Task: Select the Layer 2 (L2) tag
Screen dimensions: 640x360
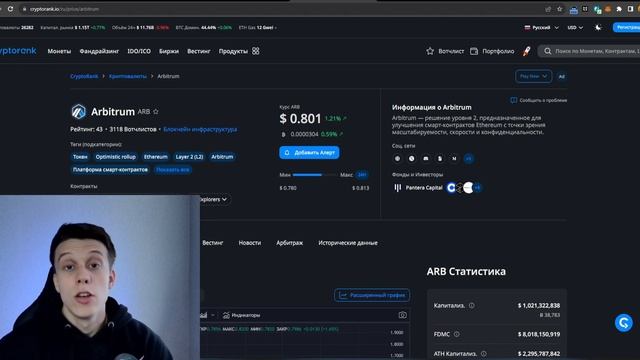Action: tap(189, 157)
